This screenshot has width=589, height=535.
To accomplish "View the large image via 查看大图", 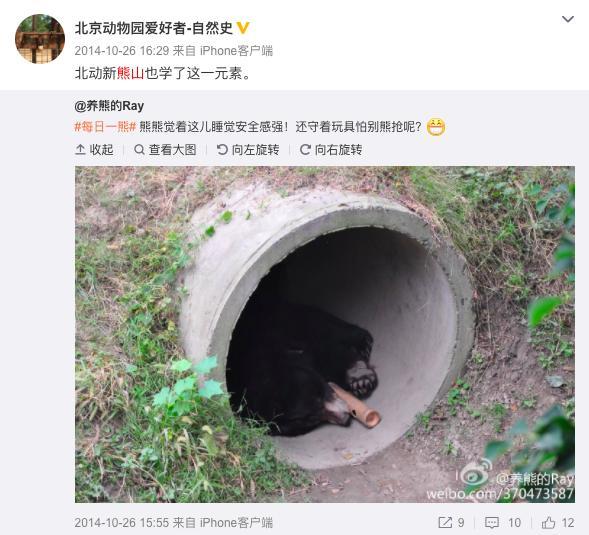I will (165, 150).
